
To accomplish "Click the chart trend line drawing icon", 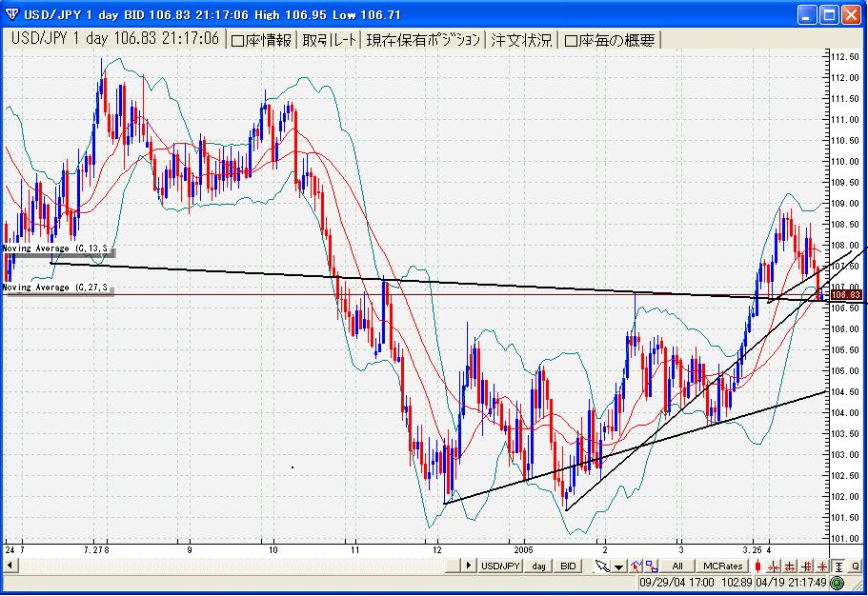I will tap(636, 566).
